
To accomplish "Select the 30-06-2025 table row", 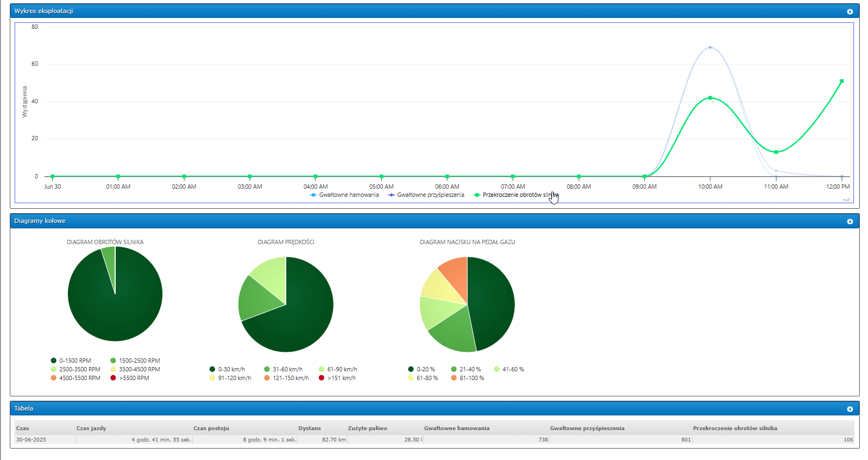I will [31, 439].
